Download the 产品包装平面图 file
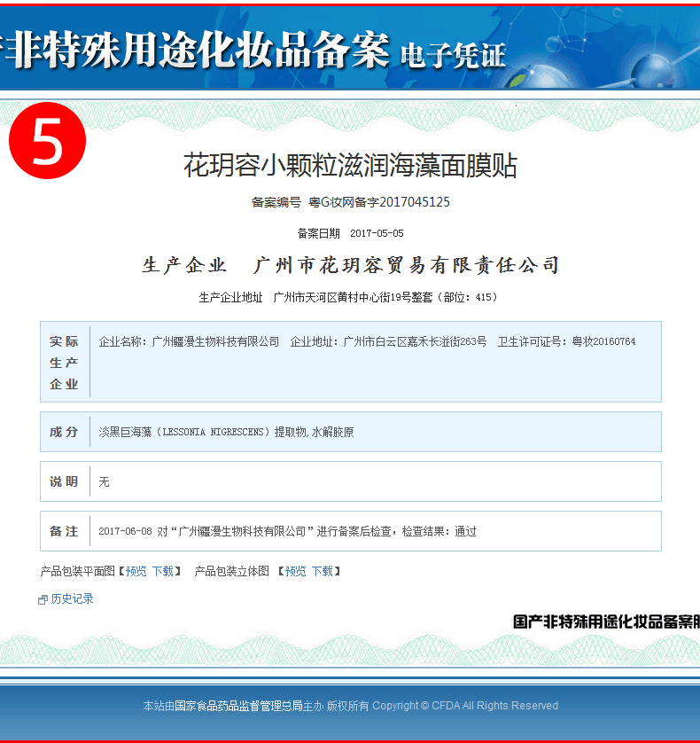The image size is (700, 743). (x=162, y=572)
